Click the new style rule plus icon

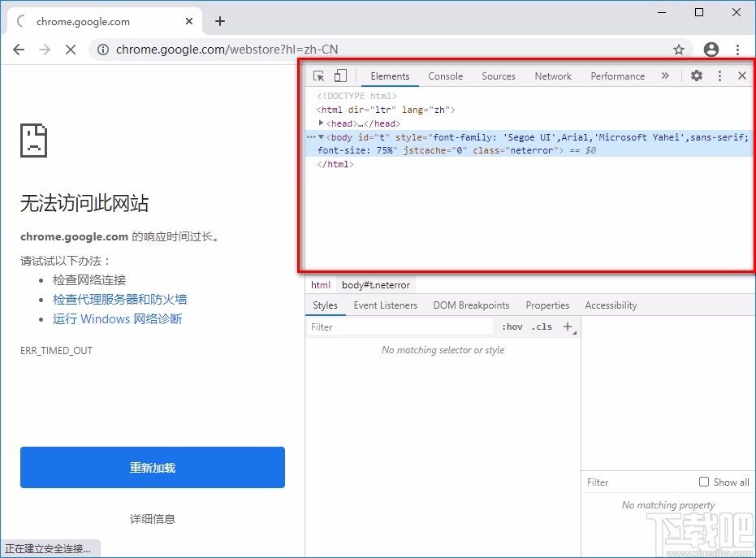(x=568, y=327)
